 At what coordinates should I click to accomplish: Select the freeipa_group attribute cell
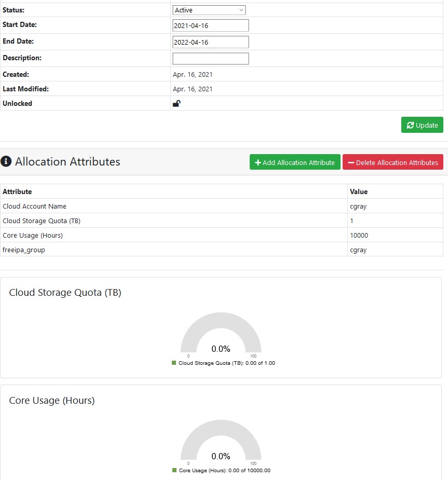(173, 250)
